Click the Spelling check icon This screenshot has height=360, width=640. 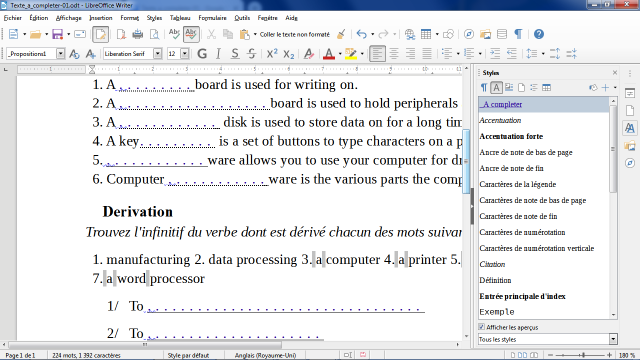click(x=174, y=34)
